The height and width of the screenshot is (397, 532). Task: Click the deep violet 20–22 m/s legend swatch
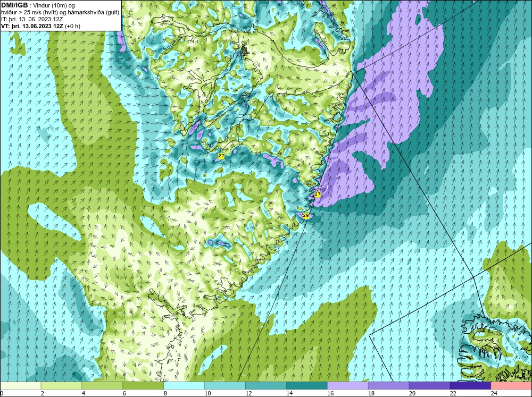coord(429,386)
